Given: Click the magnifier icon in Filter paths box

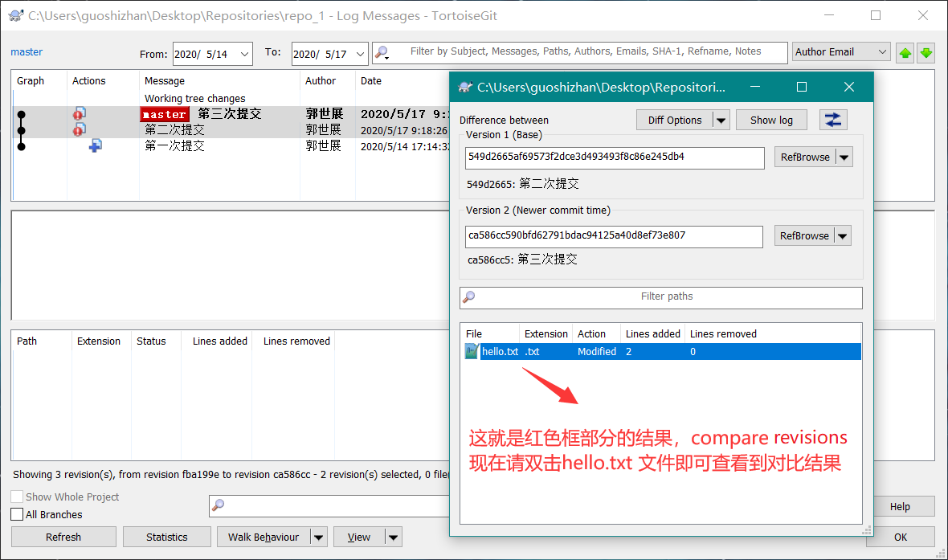Looking at the screenshot, I should [x=469, y=297].
